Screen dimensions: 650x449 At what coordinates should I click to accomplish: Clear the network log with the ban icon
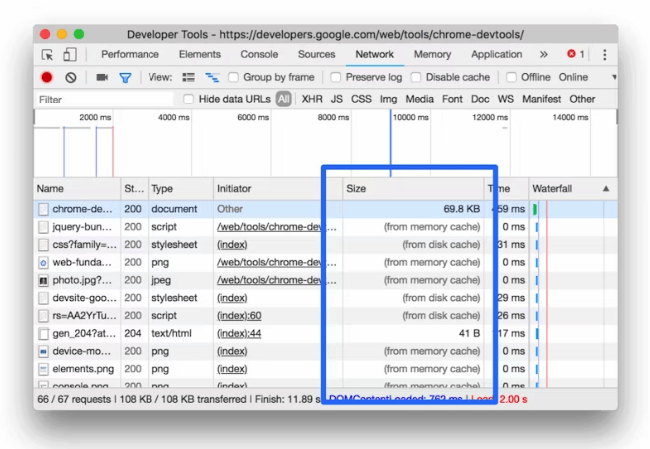70,77
